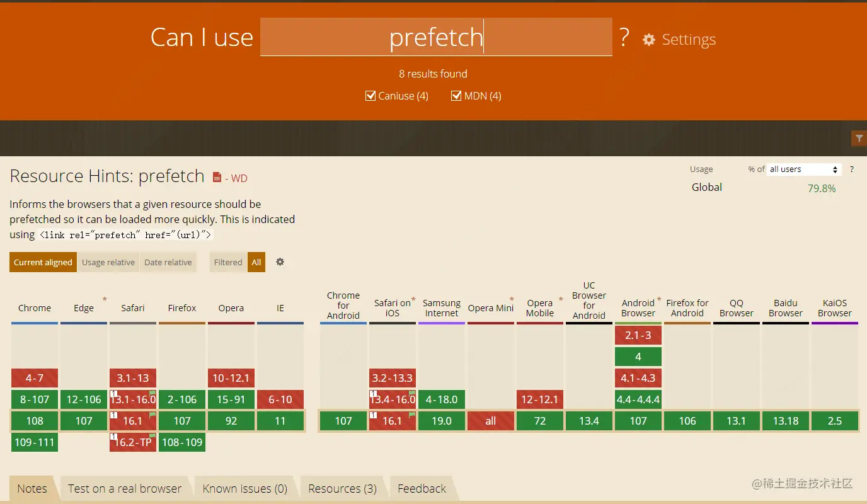Click Android Browser 2.1-3 cell
The image size is (867, 504).
(x=638, y=335)
